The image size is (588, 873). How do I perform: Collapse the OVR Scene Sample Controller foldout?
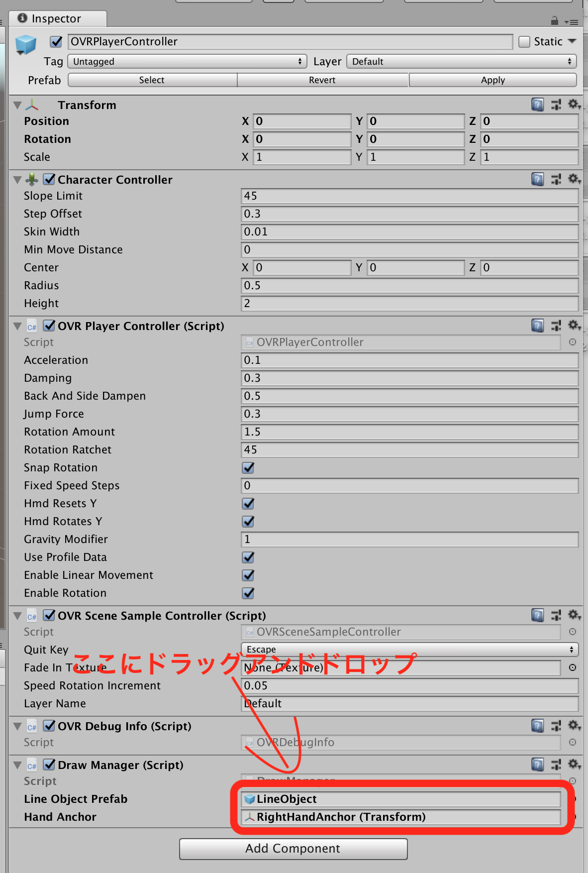pos(17,616)
